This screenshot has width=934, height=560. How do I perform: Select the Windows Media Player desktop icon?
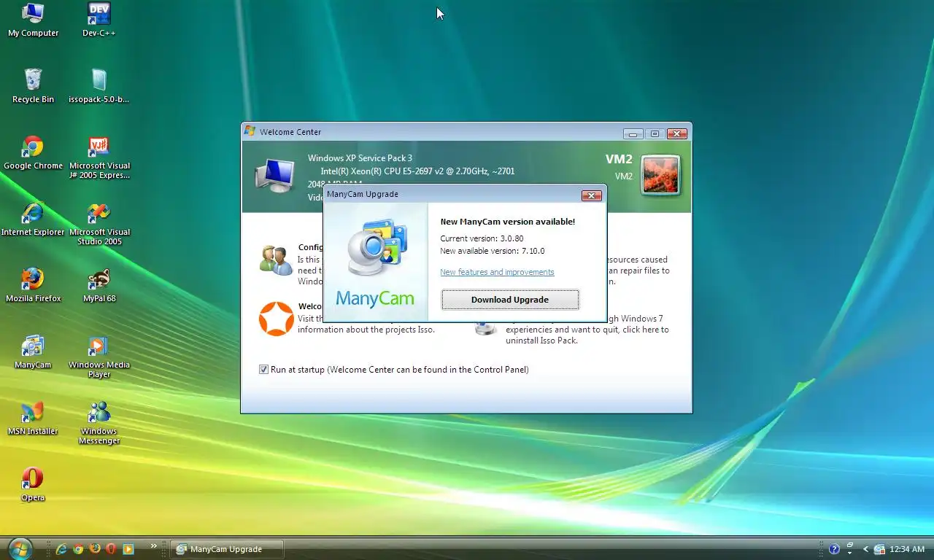[99, 357]
